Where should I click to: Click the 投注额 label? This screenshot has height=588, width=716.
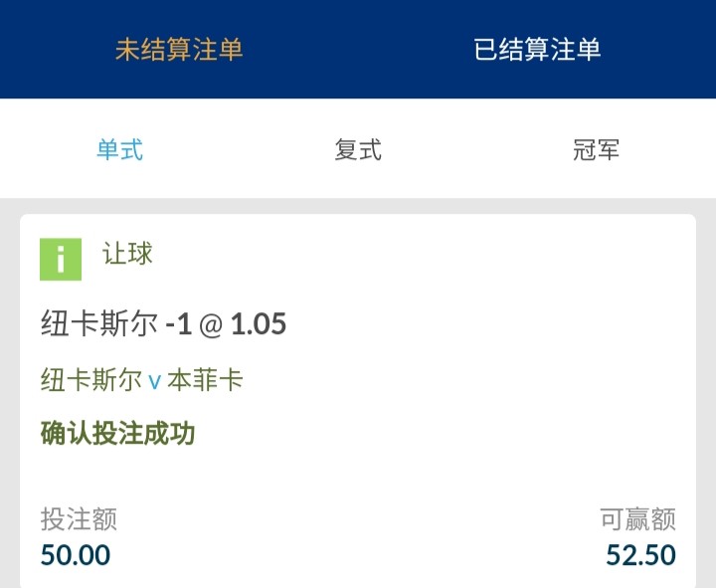click(x=79, y=518)
